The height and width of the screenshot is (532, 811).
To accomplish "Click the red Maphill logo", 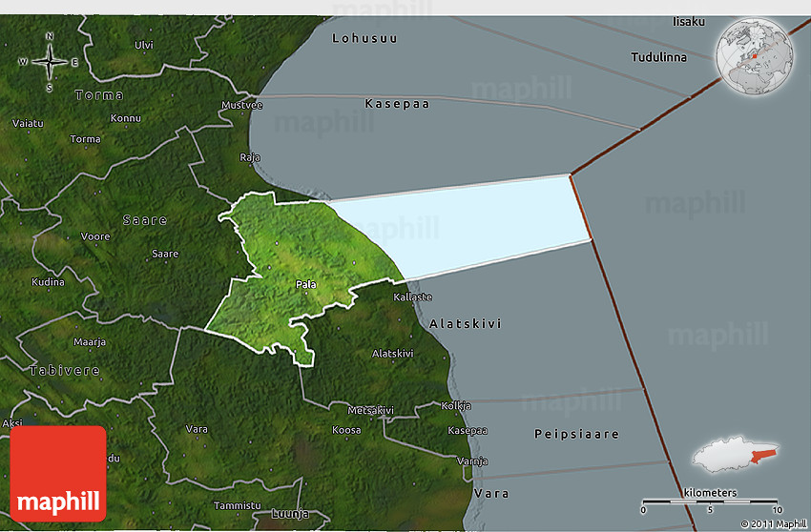I will [58, 473].
